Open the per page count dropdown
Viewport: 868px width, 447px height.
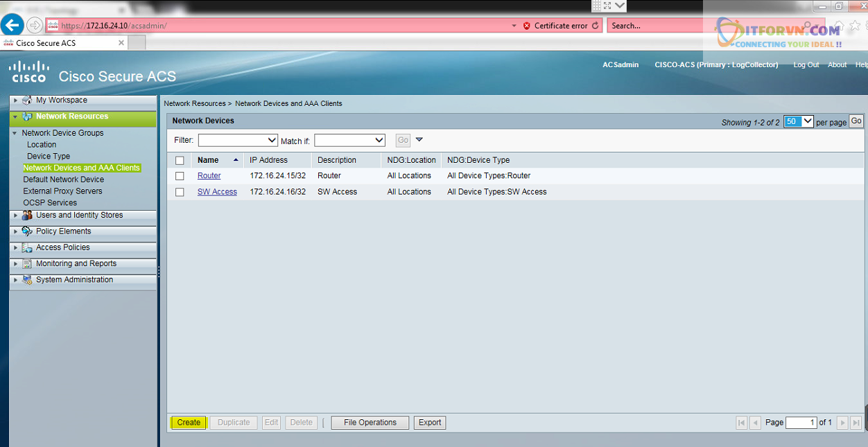click(x=798, y=121)
